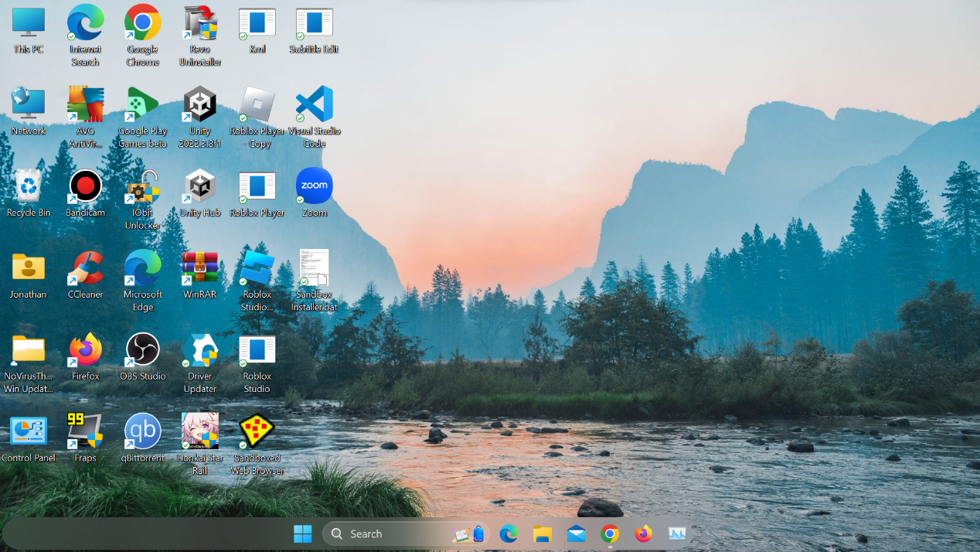Select the Roblox Player icon beside Zoom

tap(257, 193)
